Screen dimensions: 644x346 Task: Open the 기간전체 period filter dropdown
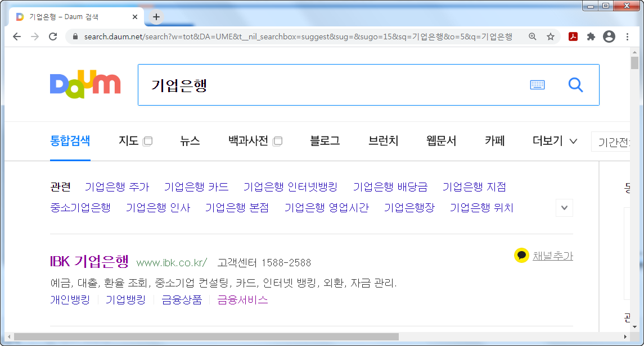click(x=610, y=142)
